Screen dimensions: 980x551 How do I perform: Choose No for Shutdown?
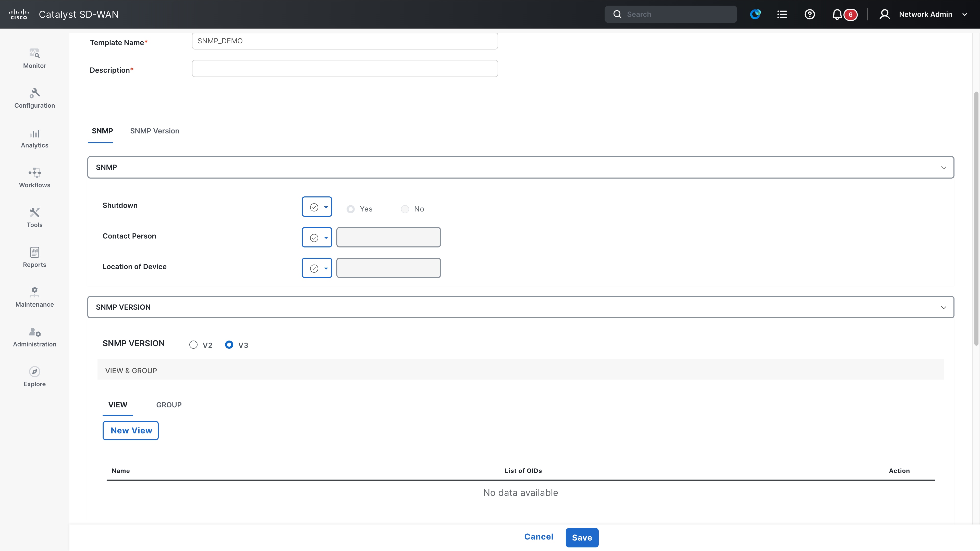point(405,209)
